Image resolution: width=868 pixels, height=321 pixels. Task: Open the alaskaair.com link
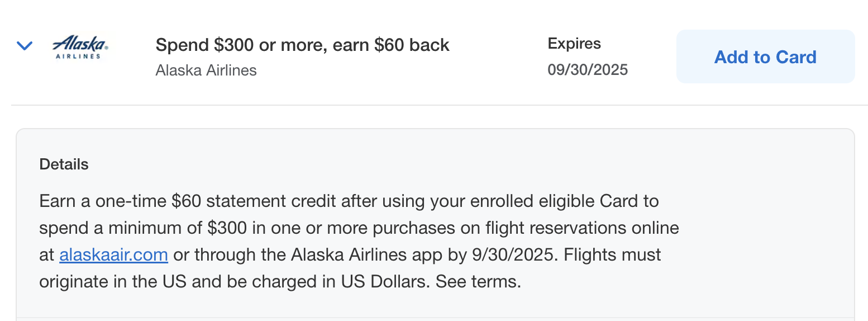click(113, 255)
